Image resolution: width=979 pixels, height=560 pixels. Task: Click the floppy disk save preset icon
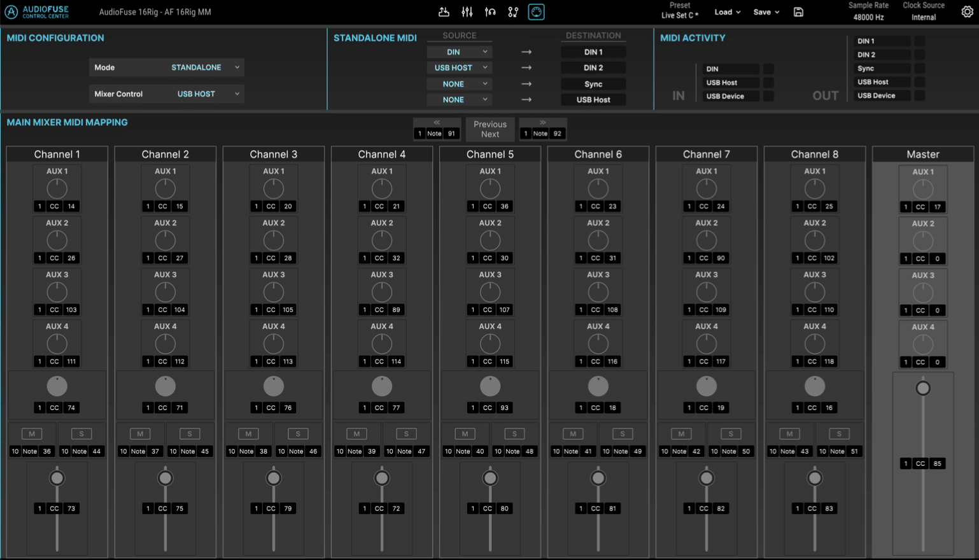point(798,12)
